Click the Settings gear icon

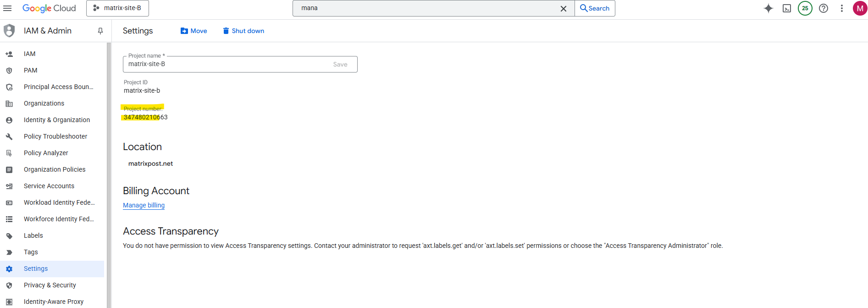pyautogui.click(x=9, y=269)
